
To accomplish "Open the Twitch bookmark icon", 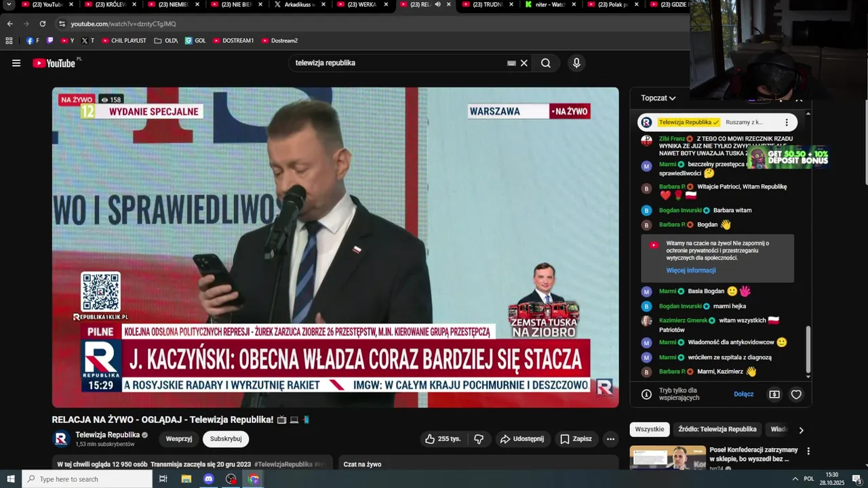I will (50, 41).
